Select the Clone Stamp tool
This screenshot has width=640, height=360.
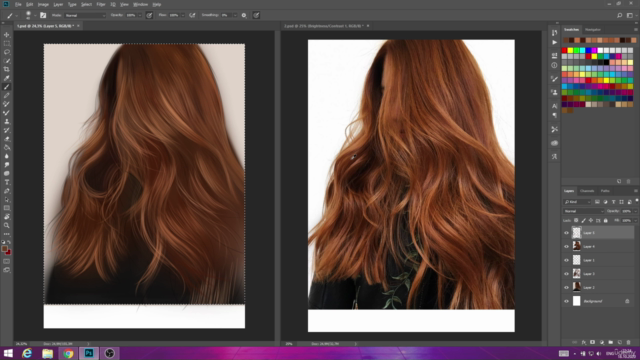pos(7,121)
